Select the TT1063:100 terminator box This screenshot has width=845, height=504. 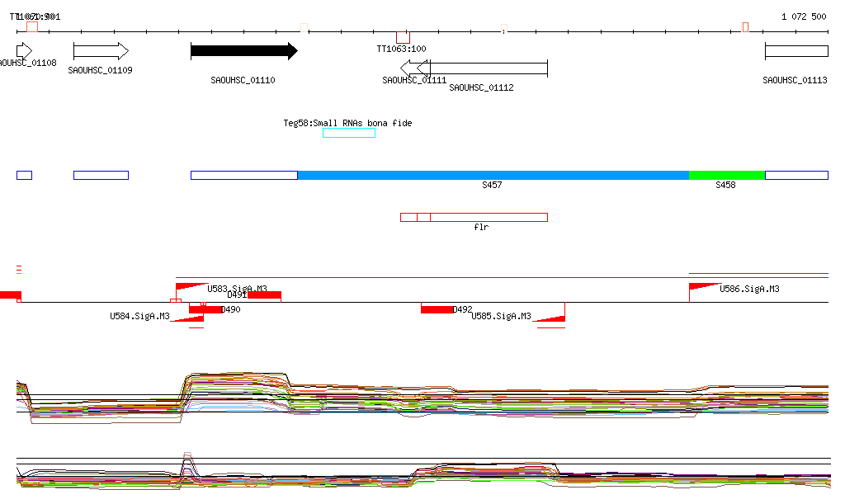(403, 38)
